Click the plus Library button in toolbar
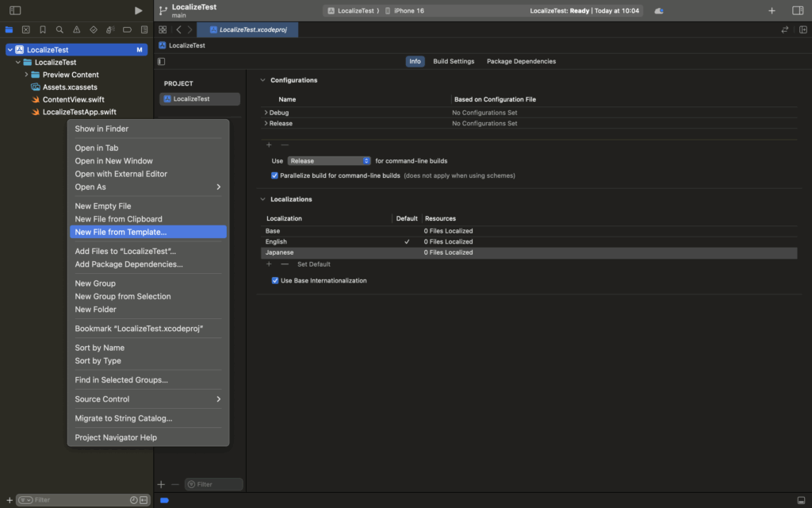 [772, 10]
